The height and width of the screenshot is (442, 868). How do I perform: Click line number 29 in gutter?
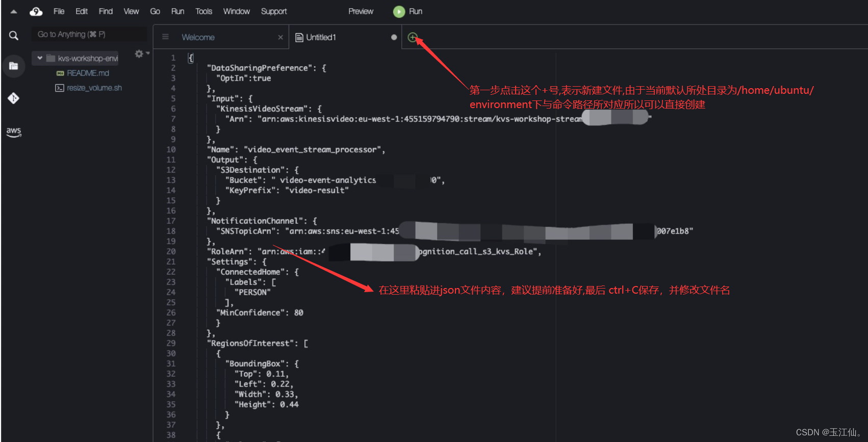(x=171, y=343)
